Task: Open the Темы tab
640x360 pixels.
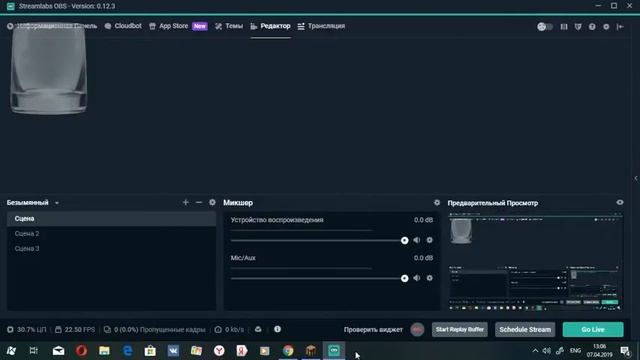Action: (x=229, y=26)
